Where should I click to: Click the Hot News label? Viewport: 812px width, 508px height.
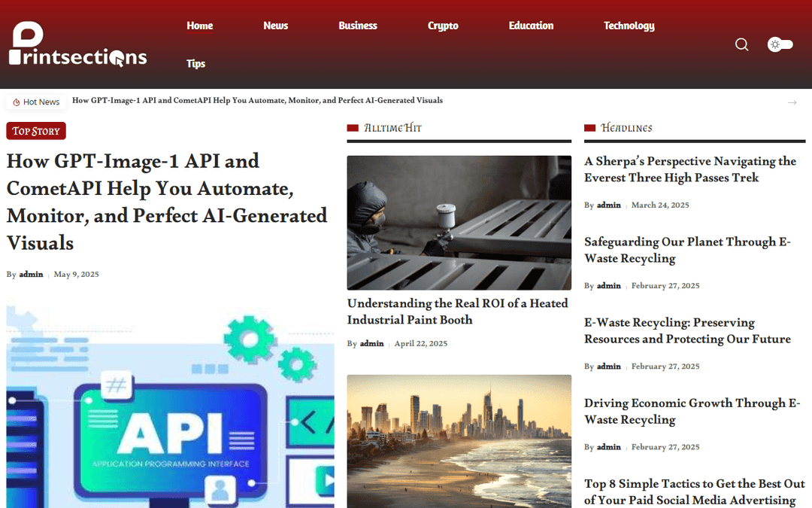coord(41,102)
